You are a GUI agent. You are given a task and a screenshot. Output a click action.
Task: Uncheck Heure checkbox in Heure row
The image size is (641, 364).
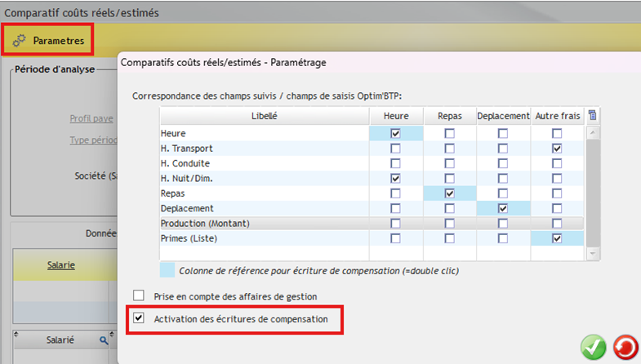[395, 134]
